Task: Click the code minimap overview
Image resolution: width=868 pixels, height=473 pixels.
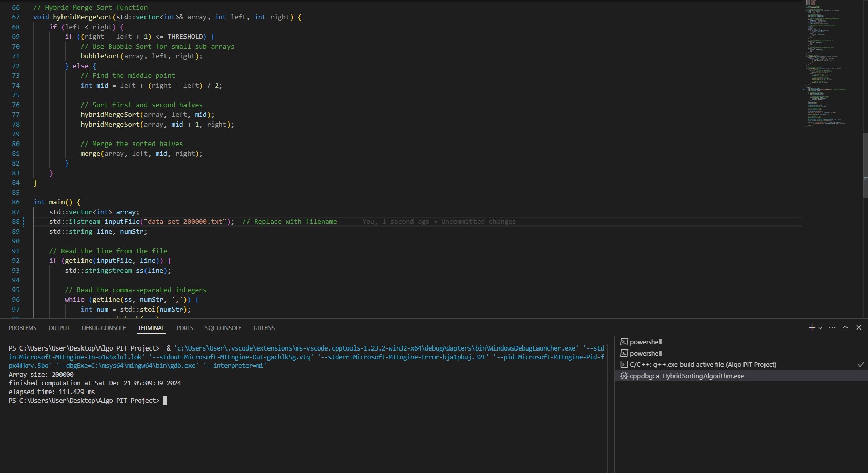Action: tap(825, 61)
